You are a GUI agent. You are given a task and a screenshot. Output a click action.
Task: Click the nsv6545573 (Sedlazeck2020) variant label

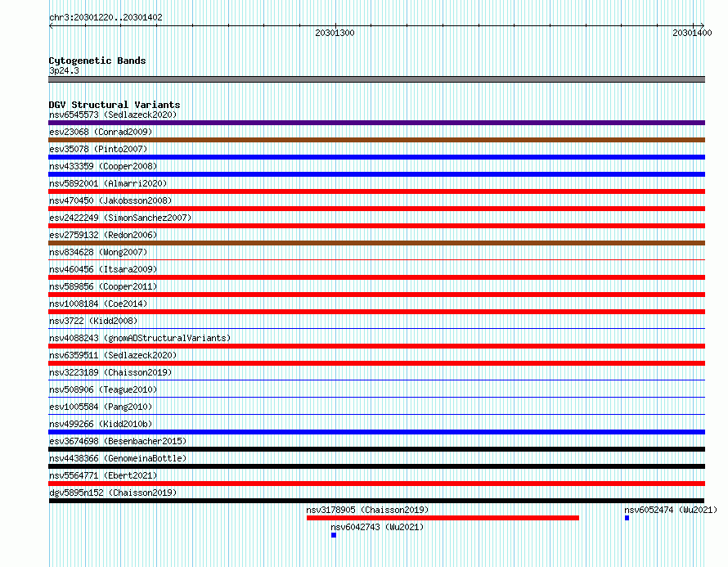click(x=113, y=115)
